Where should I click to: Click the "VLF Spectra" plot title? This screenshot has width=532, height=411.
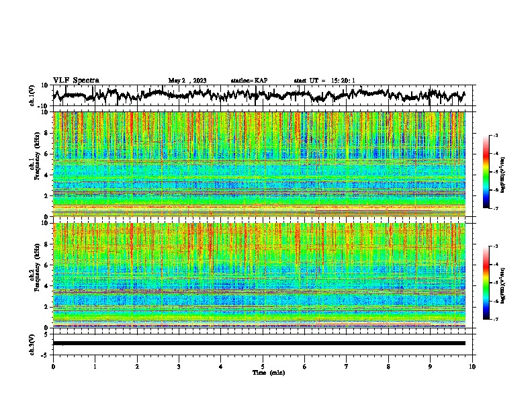pyautogui.click(x=76, y=81)
